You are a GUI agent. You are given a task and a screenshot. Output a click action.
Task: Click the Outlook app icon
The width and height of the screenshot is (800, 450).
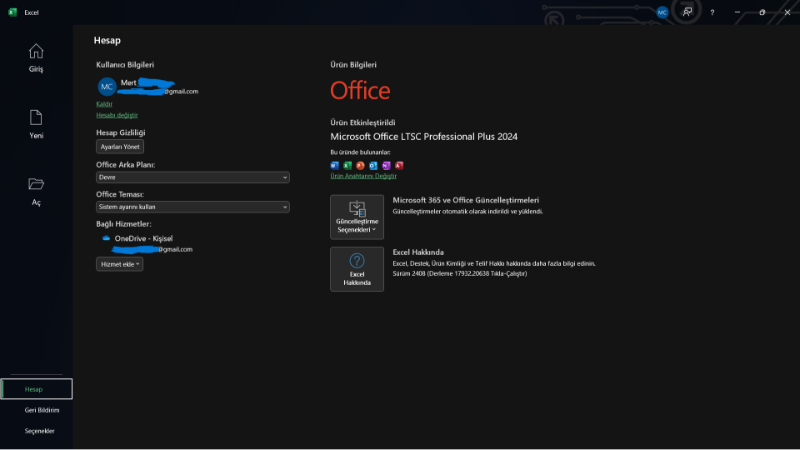point(373,165)
